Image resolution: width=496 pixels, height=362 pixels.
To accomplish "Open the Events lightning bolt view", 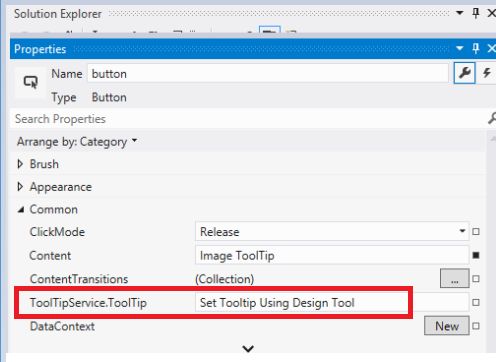I will pyautogui.click(x=487, y=73).
